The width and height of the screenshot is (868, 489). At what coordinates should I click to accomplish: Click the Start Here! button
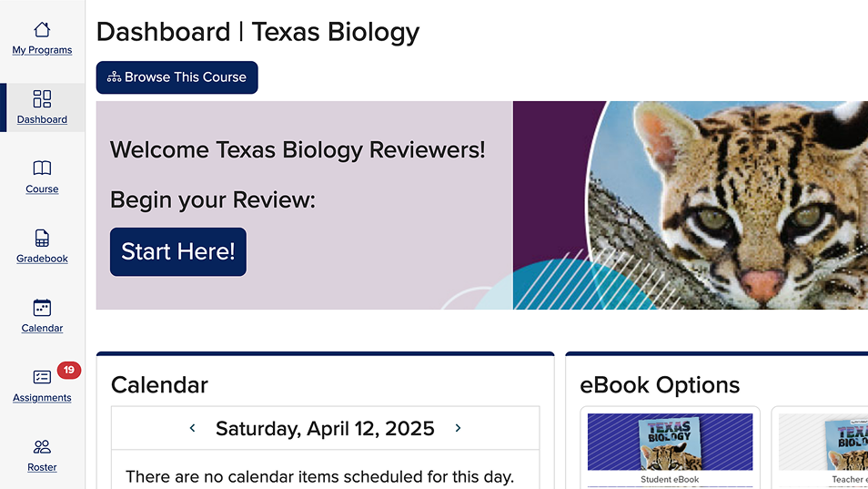[x=178, y=251]
